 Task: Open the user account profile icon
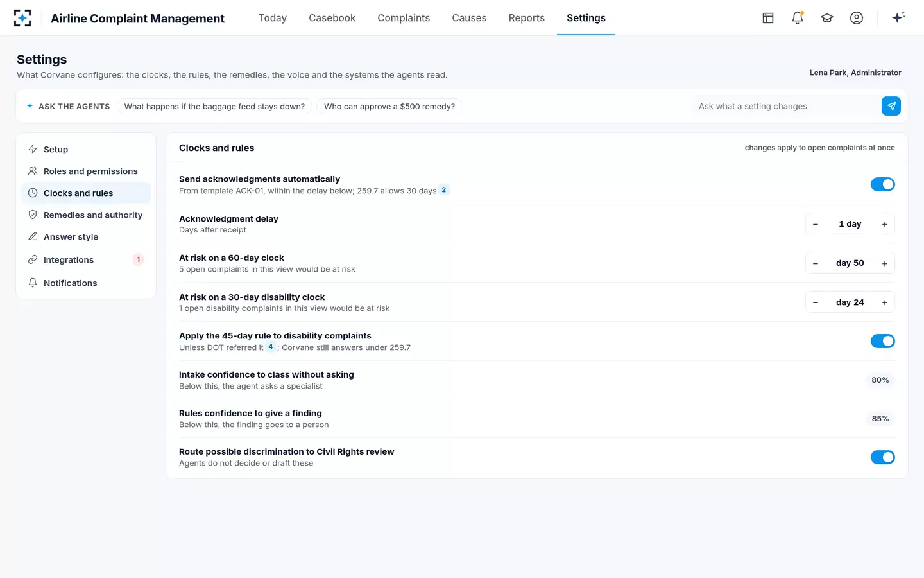[x=857, y=18]
